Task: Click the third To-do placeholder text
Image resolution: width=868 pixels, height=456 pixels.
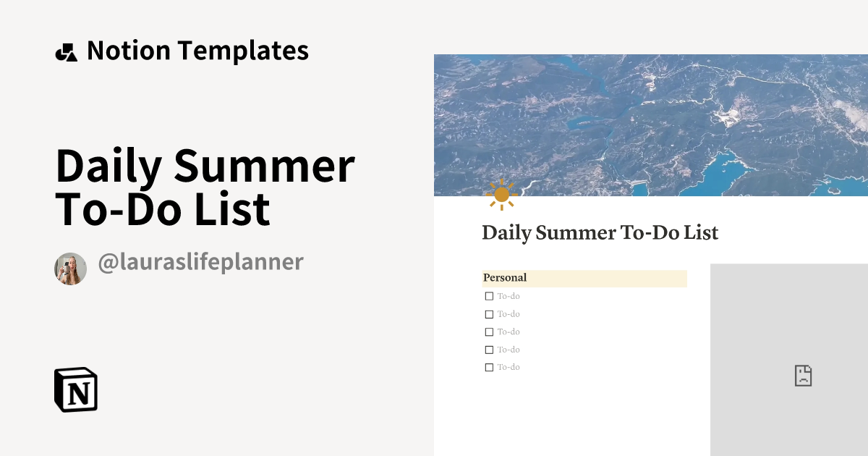Action: (x=509, y=332)
